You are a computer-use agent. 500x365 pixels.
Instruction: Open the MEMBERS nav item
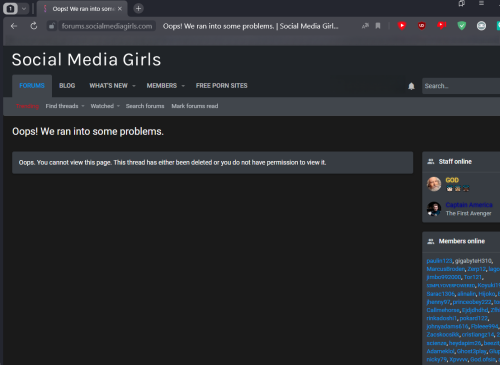tap(162, 86)
